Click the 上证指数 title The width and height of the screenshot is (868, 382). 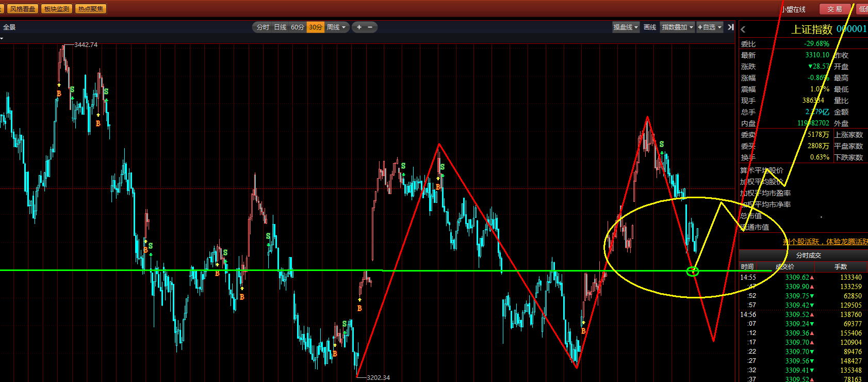[812, 29]
